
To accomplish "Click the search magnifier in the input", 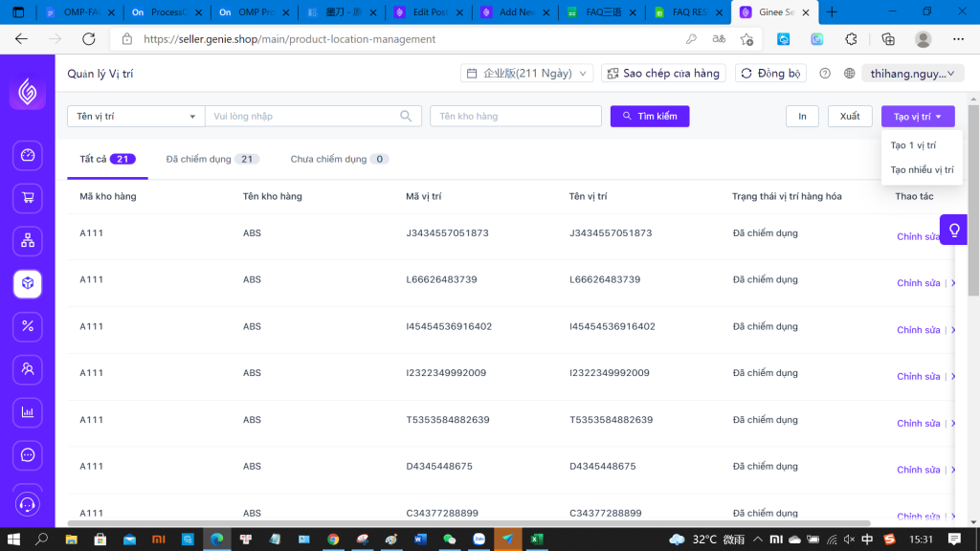I will point(406,116).
